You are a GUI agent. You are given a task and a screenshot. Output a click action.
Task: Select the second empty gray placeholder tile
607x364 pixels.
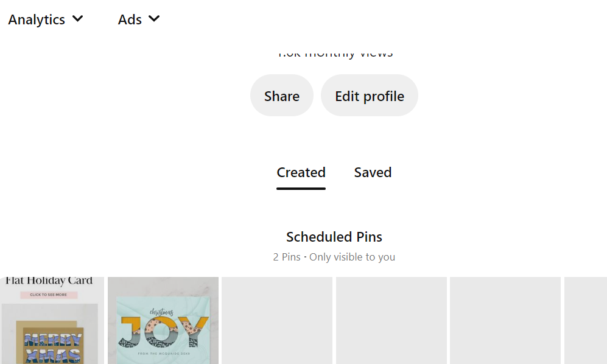[391, 320]
